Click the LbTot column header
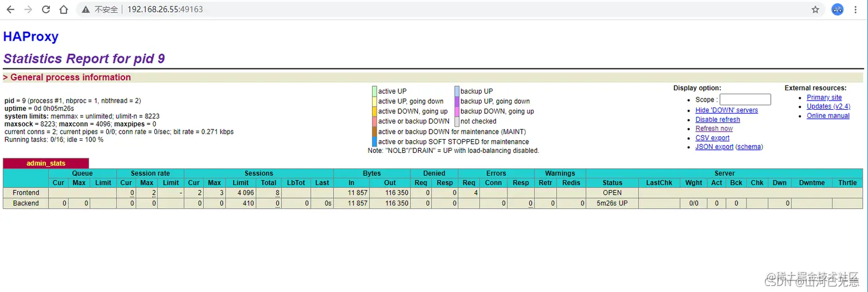Screen dimensions: 868x292 click(297, 183)
